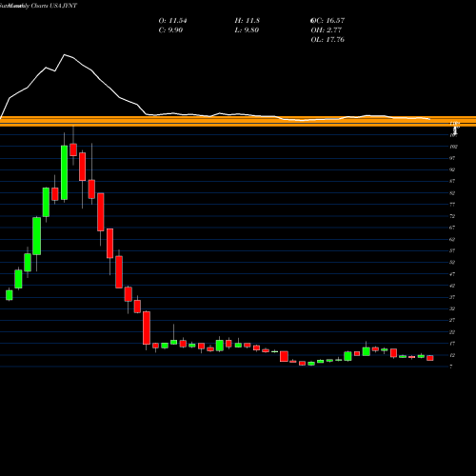Click the 'OC: 16.57' value
This screenshot has width=476, height=476.
click(x=327, y=21)
